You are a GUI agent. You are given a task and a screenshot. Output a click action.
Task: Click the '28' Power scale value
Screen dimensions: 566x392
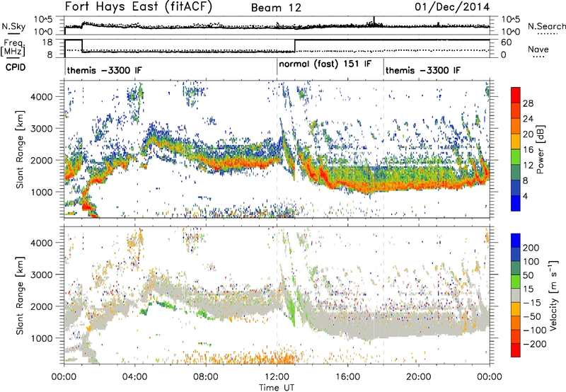tap(528, 103)
